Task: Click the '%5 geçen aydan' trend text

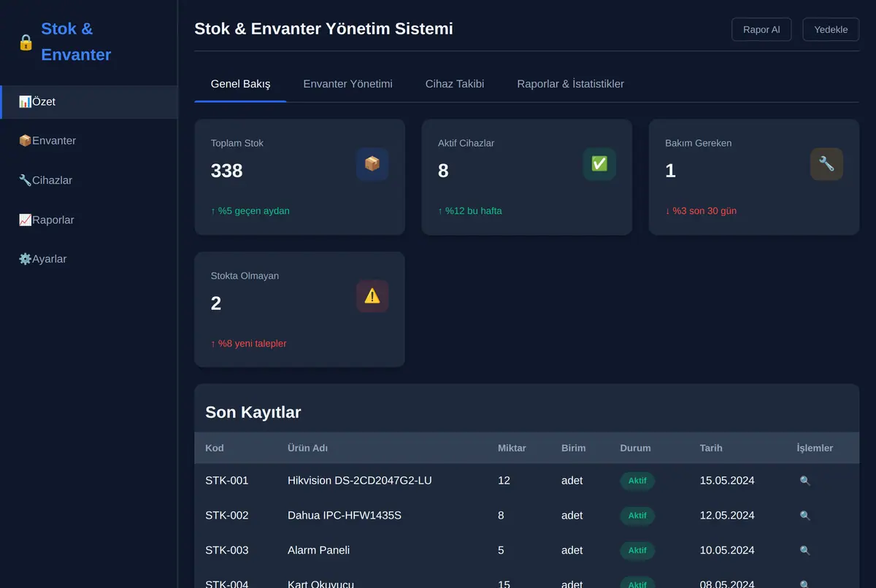Action: tap(250, 211)
